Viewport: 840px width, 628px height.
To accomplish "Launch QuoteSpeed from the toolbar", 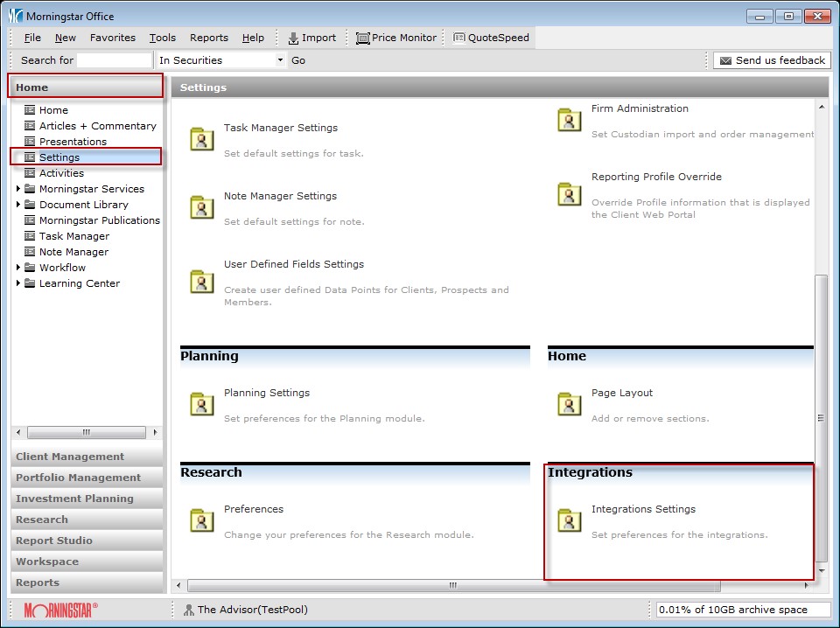I will click(491, 38).
